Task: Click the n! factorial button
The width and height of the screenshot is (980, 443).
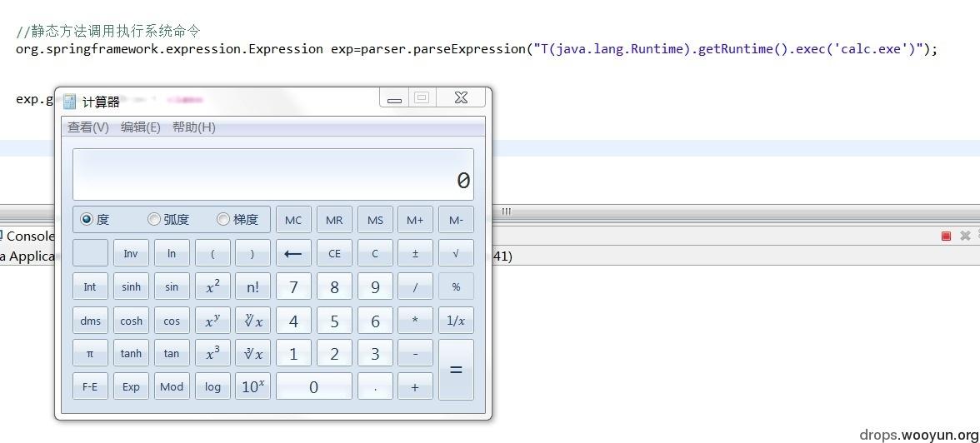Action: [x=252, y=286]
